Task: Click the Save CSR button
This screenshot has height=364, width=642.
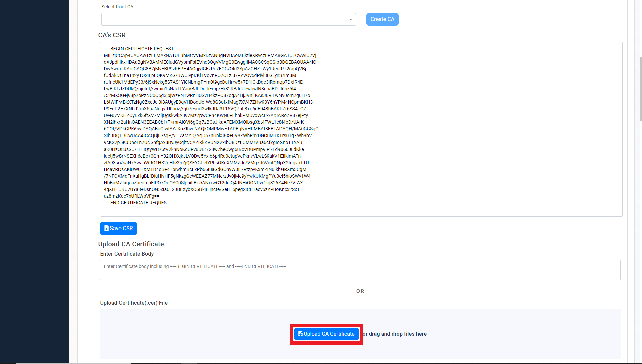Action: [x=118, y=229]
